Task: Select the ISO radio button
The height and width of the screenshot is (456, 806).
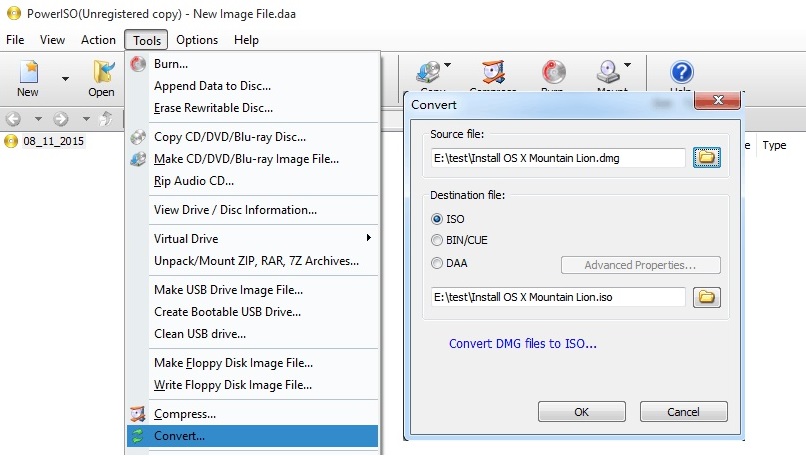Action: 437,219
